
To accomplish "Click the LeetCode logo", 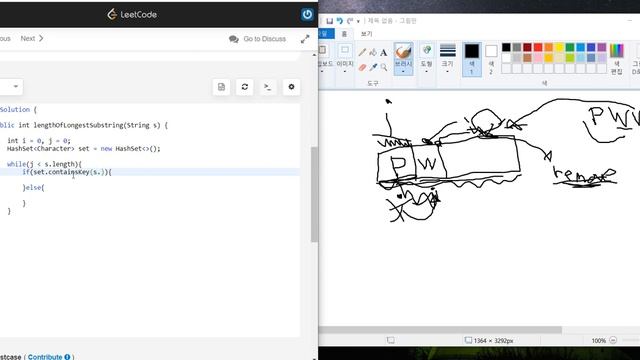I will tap(132, 15).
